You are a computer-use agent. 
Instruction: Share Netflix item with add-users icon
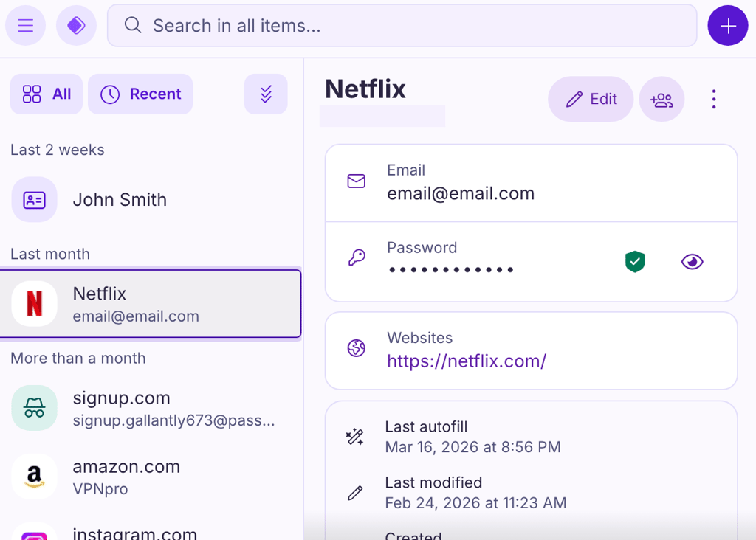point(661,100)
